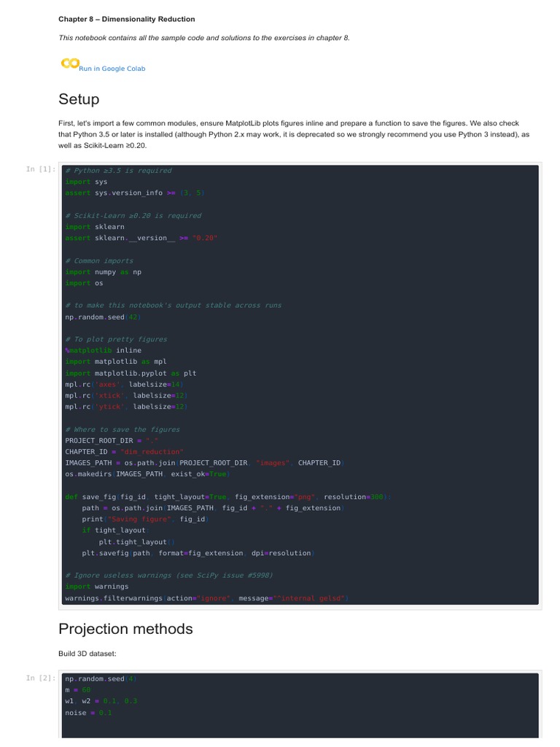The width and height of the screenshot is (560, 747).
Task: Click the os.makedirs code line
Action: [x=147, y=474]
